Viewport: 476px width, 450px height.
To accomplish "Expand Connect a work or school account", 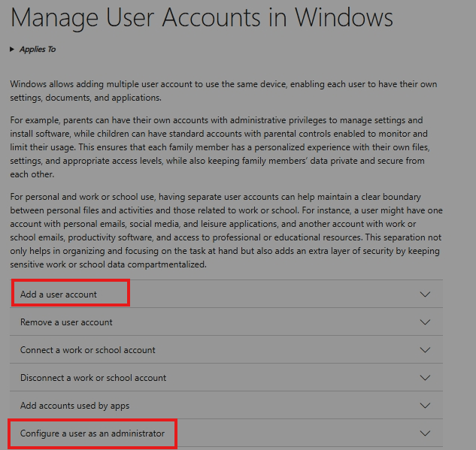I will pos(226,350).
